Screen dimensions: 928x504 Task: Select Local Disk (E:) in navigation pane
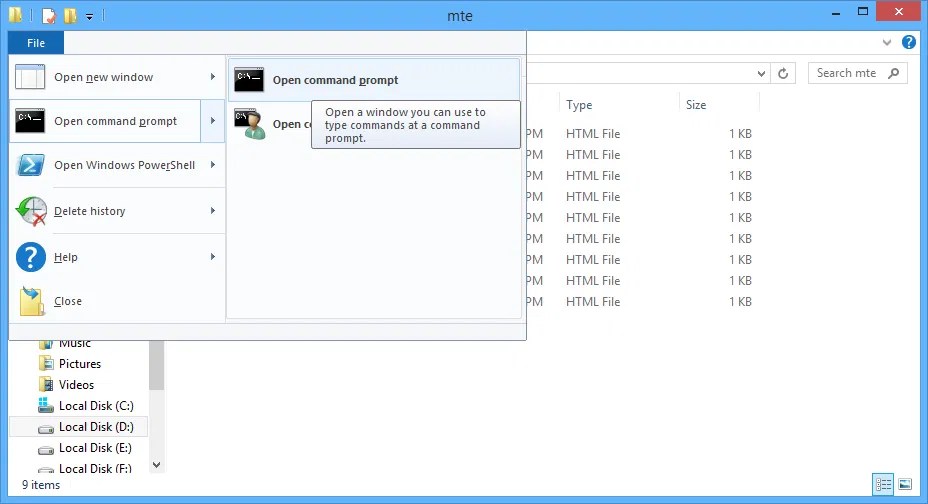click(95, 448)
